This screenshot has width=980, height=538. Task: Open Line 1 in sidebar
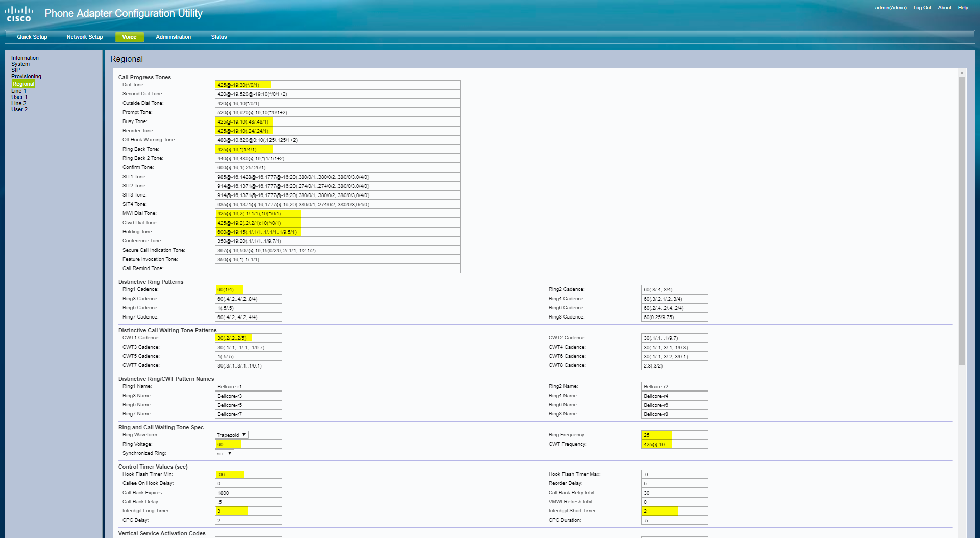point(18,91)
